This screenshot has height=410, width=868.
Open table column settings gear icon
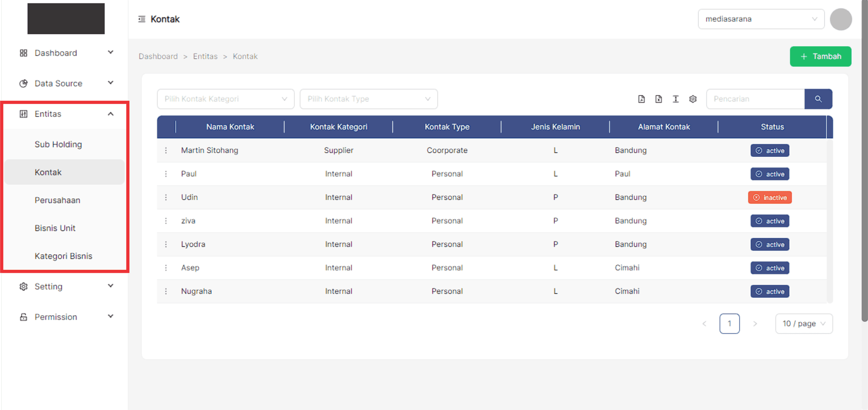(693, 99)
